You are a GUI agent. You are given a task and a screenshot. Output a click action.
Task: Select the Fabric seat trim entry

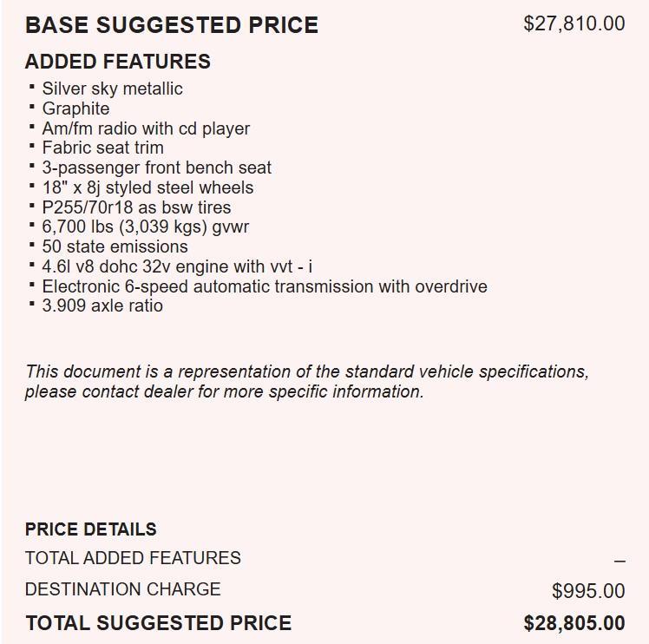pos(102,148)
